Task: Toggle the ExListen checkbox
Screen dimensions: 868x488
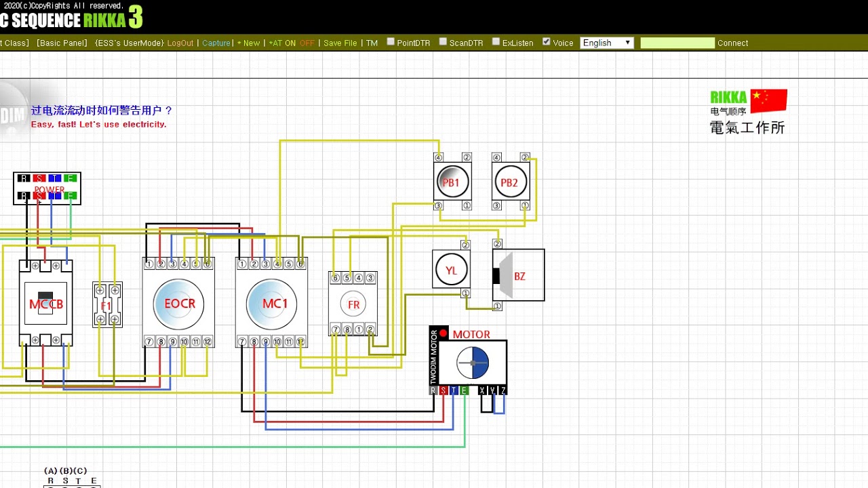Action: 496,42
